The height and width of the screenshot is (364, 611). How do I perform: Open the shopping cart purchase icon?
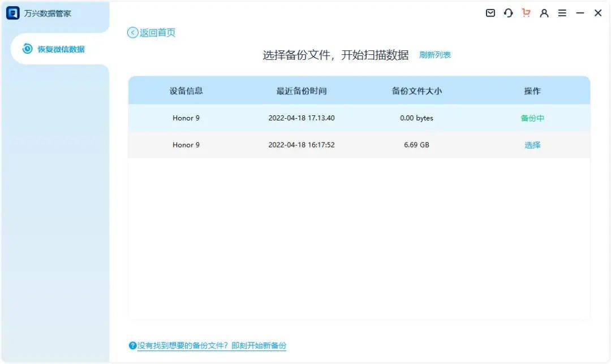pyautogui.click(x=526, y=13)
